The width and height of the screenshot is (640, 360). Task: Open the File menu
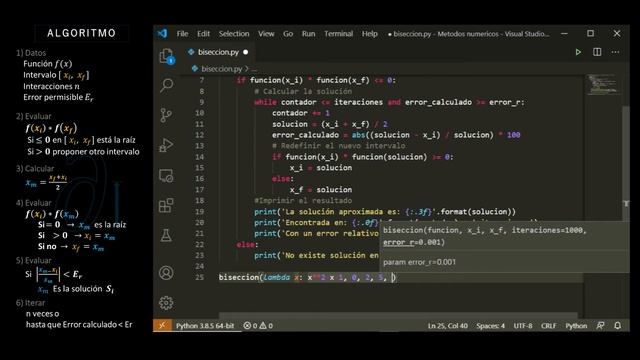coord(182,34)
